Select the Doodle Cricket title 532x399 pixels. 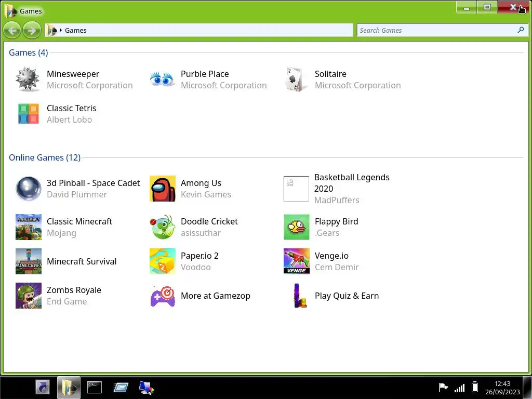tap(209, 221)
